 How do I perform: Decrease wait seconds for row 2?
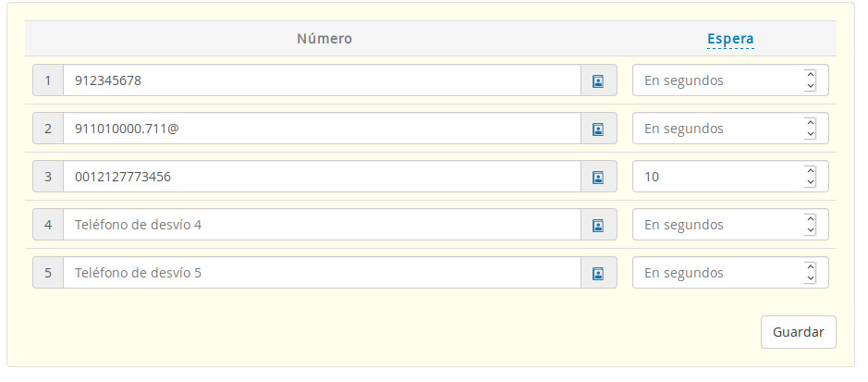pos(811,134)
